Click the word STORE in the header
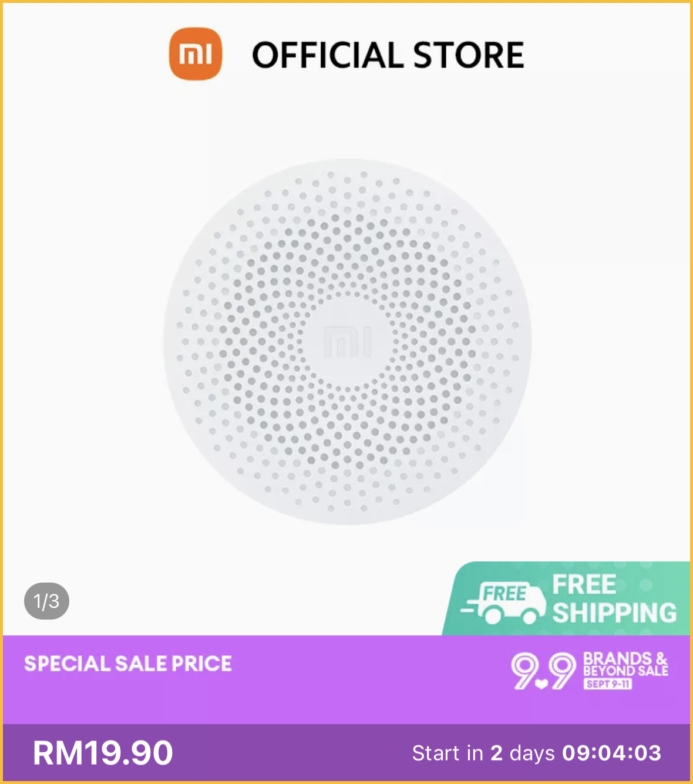This screenshot has height=784, width=693. pos(469,55)
